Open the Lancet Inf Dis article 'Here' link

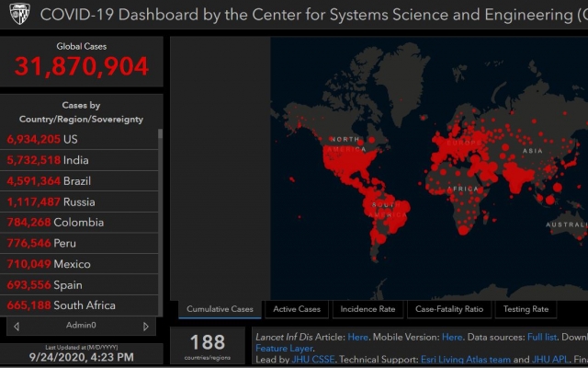(x=357, y=337)
